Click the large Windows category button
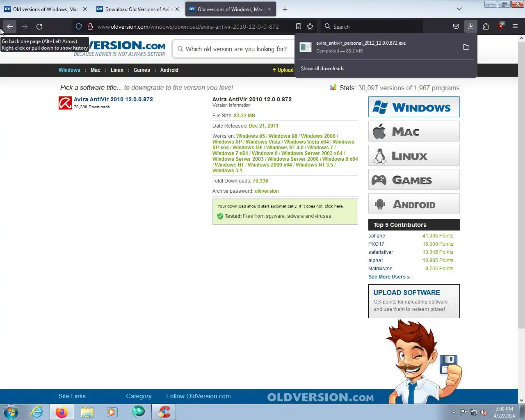Screen dimensions: 525x420 [x=414, y=107]
